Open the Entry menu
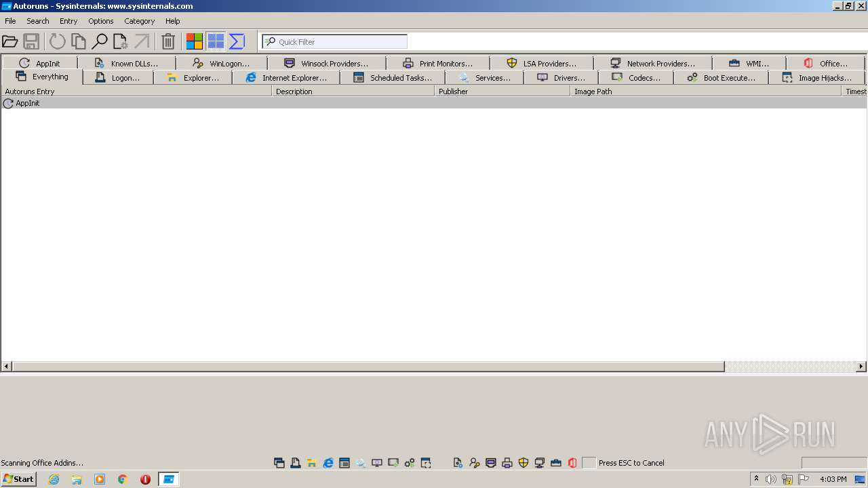The width and height of the screenshot is (868, 488). point(68,21)
